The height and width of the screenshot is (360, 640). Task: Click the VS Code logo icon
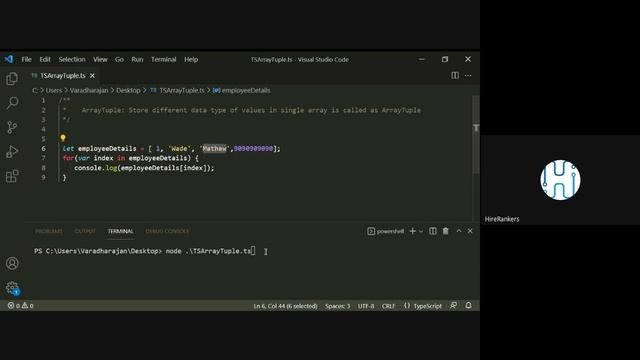[9, 59]
